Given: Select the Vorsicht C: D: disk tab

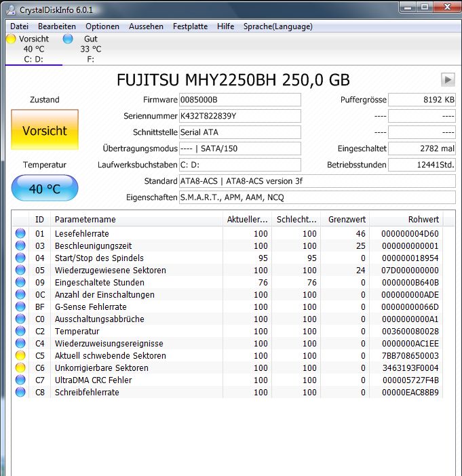Looking at the screenshot, I should pos(33,49).
